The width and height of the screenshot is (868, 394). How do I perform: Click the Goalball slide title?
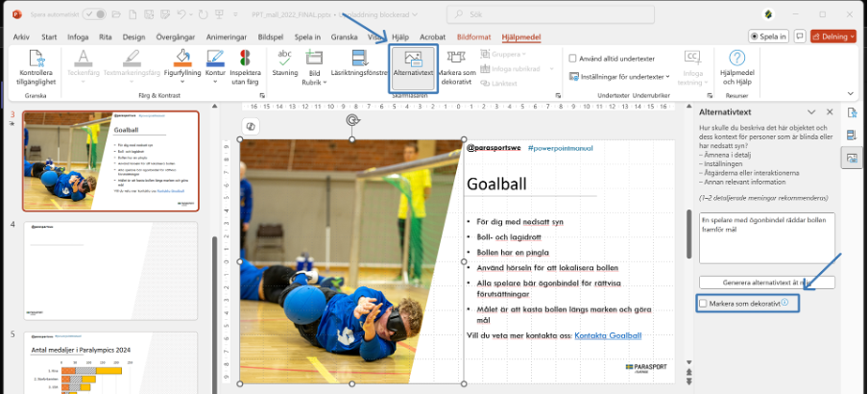tap(496, 184)
